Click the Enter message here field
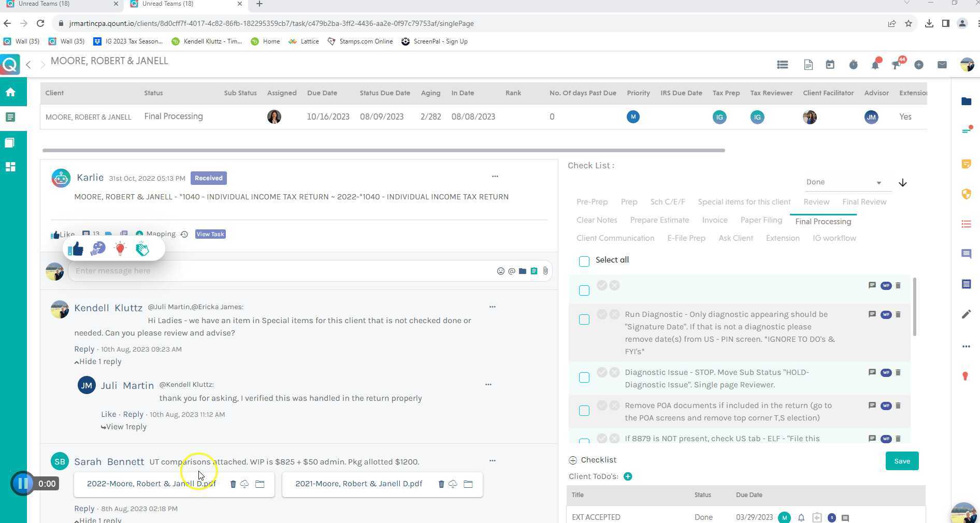 tap(280, 271)
